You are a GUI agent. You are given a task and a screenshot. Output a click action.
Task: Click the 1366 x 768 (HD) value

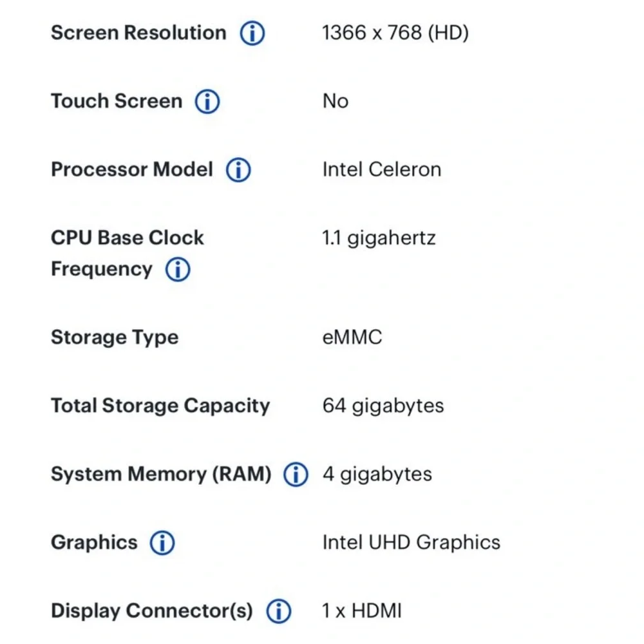(x=395, y=33)
